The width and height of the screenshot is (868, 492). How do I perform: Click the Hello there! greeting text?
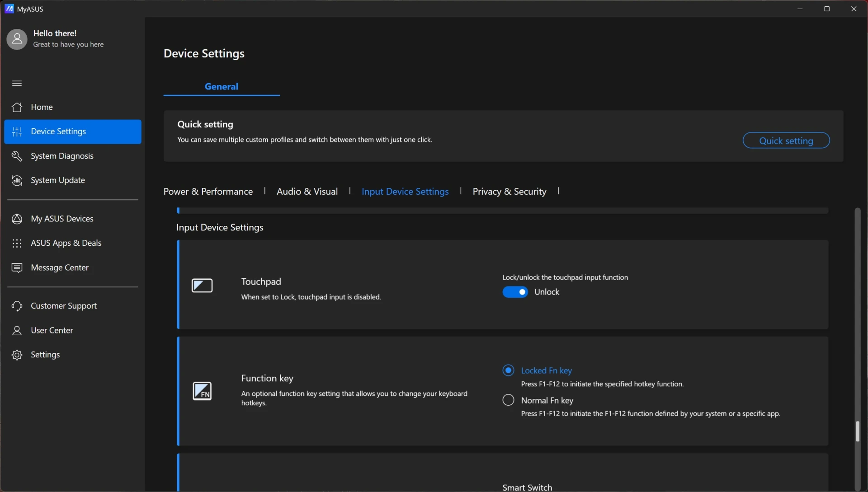tap(55, 33)
